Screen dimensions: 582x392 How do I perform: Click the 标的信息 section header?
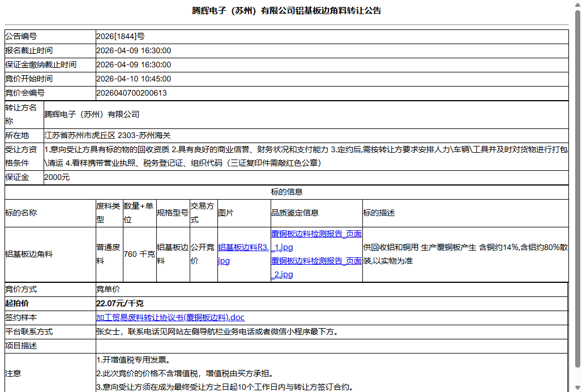tap(286, 192)
